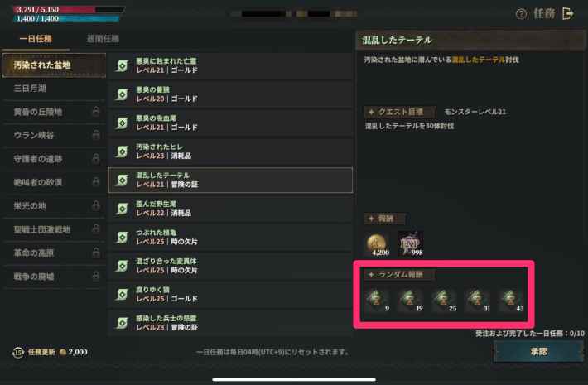Select the 一日任務 tab
The image size is (588, 385).
tap(36, 39)
